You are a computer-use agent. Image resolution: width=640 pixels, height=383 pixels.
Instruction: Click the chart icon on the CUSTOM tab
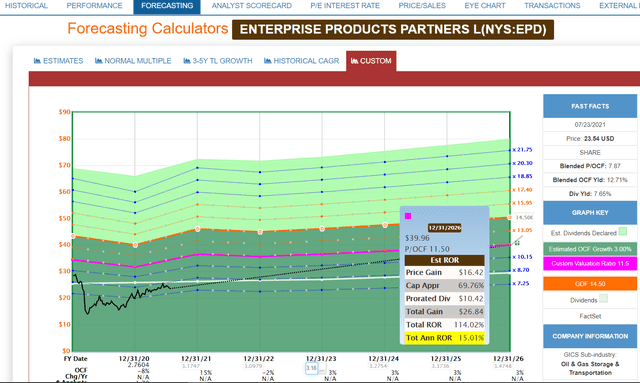(354, 61)
